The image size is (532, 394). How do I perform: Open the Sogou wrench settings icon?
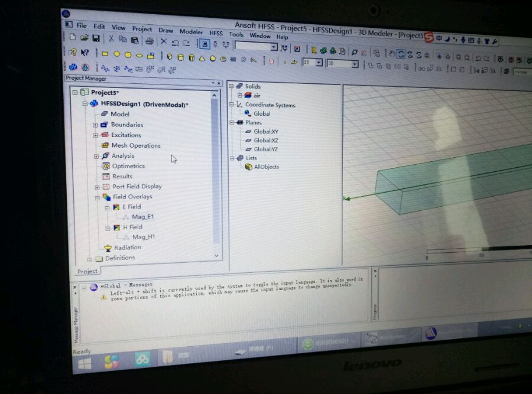click(495, 41)
